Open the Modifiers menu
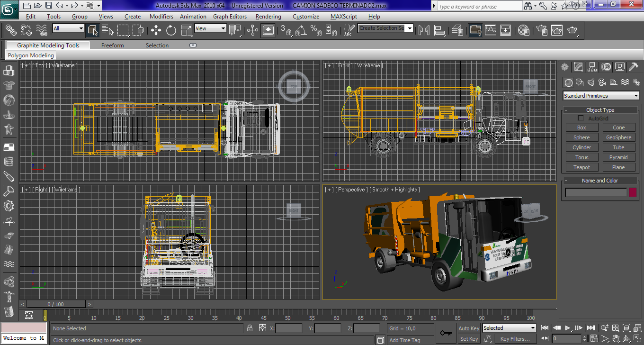Image resolution: width=644 pixels, height=345 pixels. 161,17
